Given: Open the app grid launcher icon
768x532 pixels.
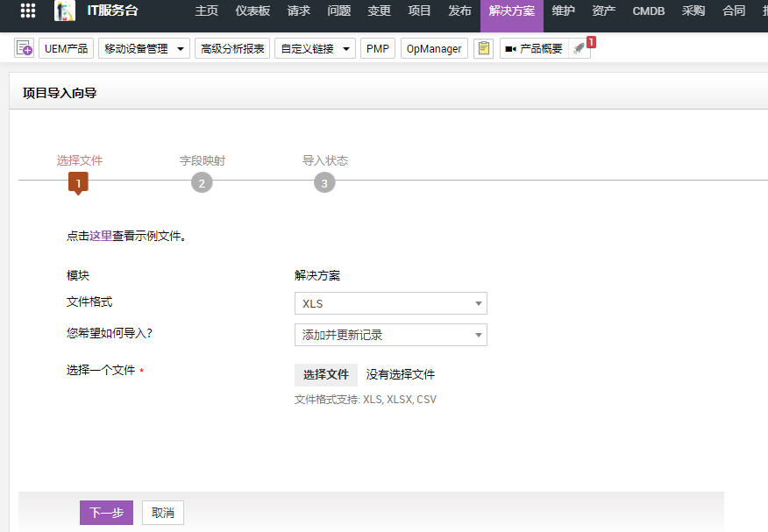Looking at the screenshot, I should click(x=28, y=11).
